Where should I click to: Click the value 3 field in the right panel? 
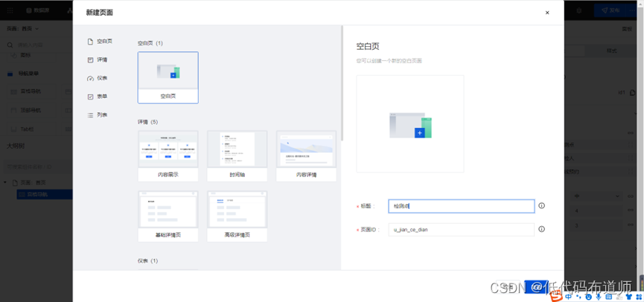596,225
